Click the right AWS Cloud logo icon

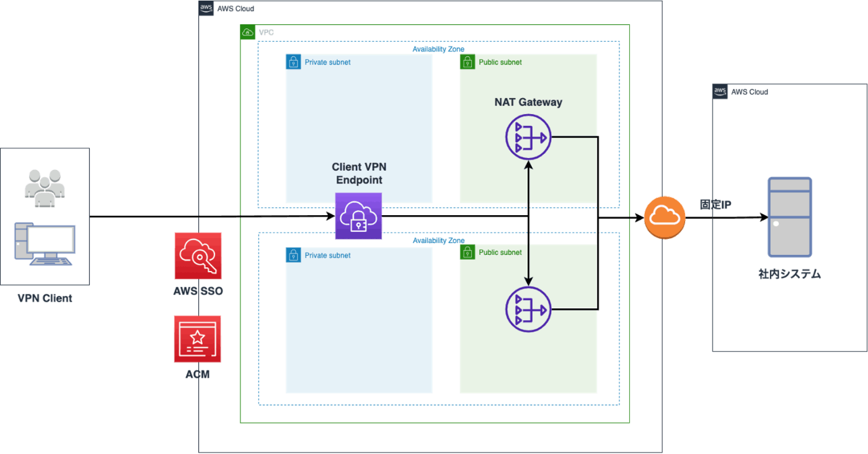tap(720, 92)
